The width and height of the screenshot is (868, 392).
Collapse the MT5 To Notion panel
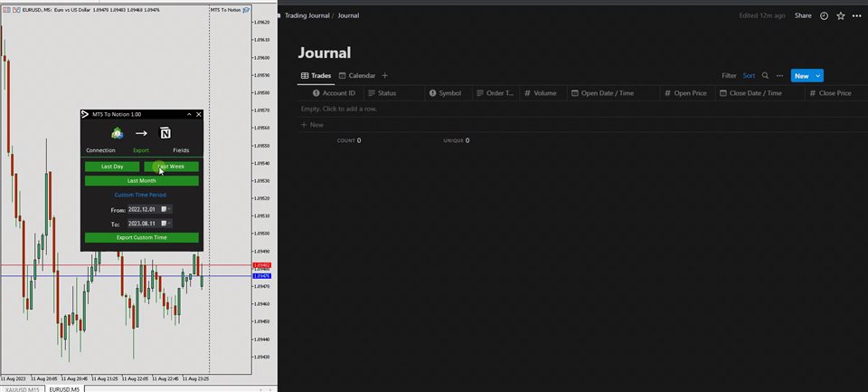pos(189,114)
